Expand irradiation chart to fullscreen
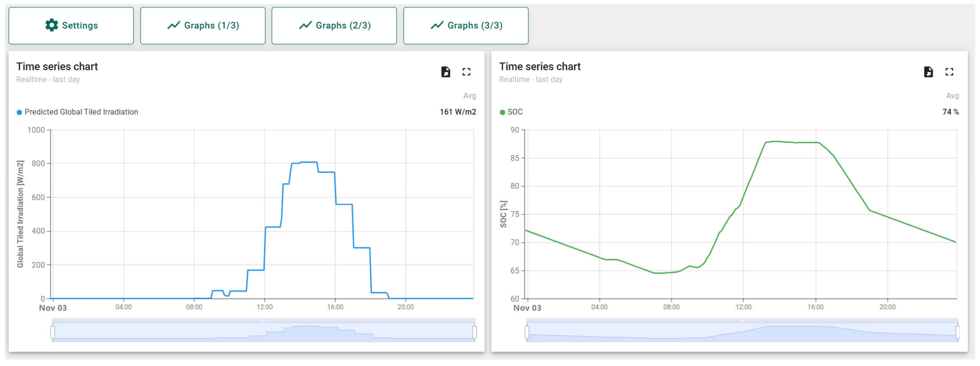980x366 pixels. point(466,72)
